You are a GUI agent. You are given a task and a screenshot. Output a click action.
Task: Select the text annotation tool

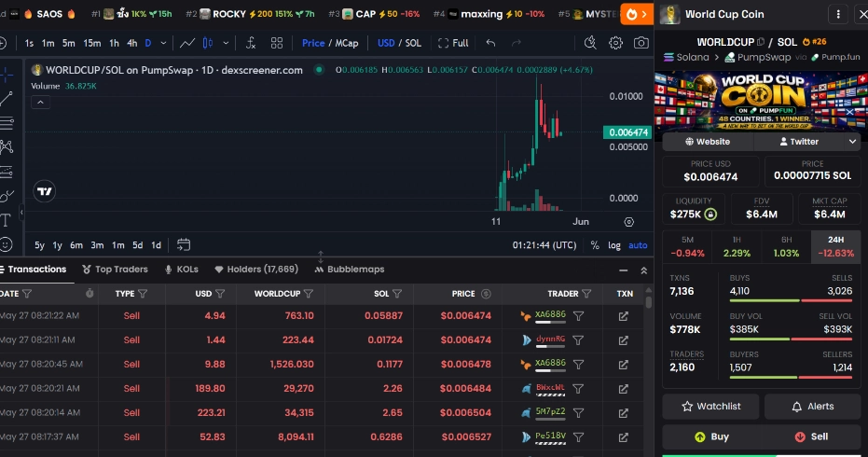click(x=6, y=220)
